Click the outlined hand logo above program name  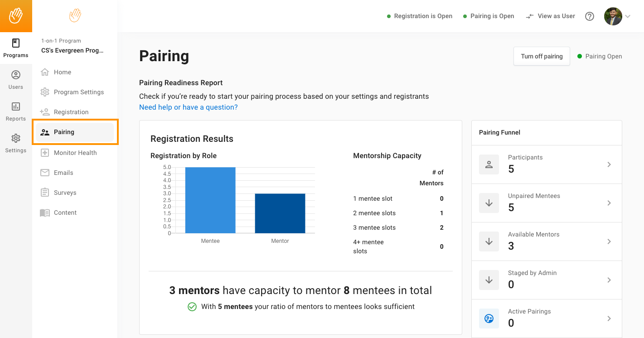(x=75, y=16)
